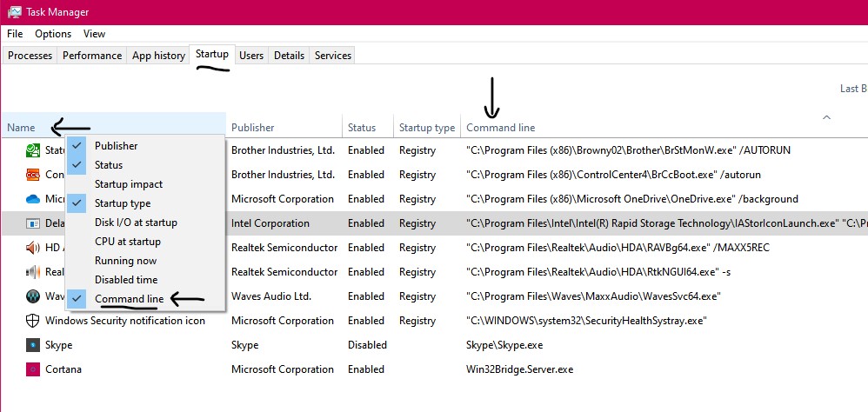Click the WavesSvc64.exe command line
Screen dimensions: 868x412
[x=593, y=296]
